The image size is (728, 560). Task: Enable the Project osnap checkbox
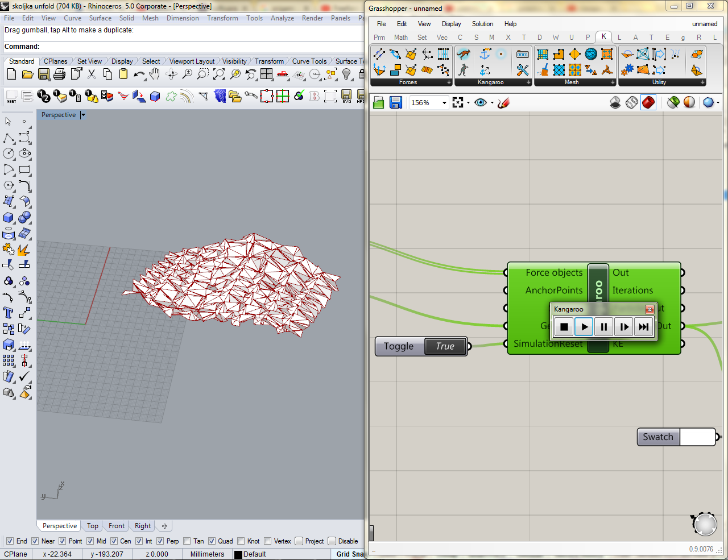(x=299, y=541)
